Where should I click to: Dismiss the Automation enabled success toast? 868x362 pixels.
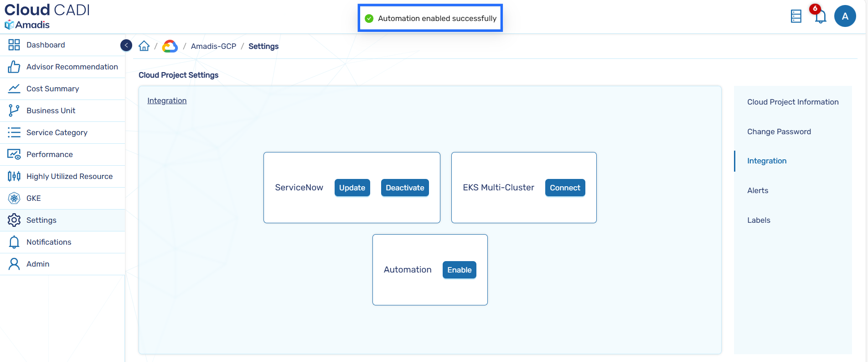click(x=430, y=18)
